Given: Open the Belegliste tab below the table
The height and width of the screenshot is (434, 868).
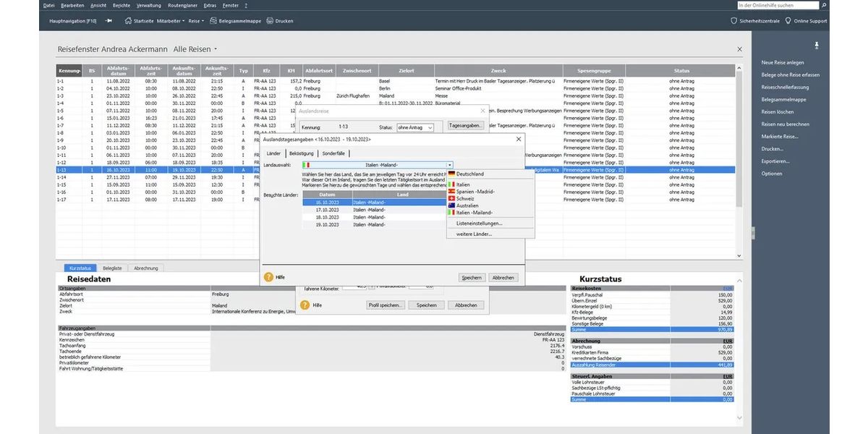Looking at the screenshot, I should pos(112,268).
